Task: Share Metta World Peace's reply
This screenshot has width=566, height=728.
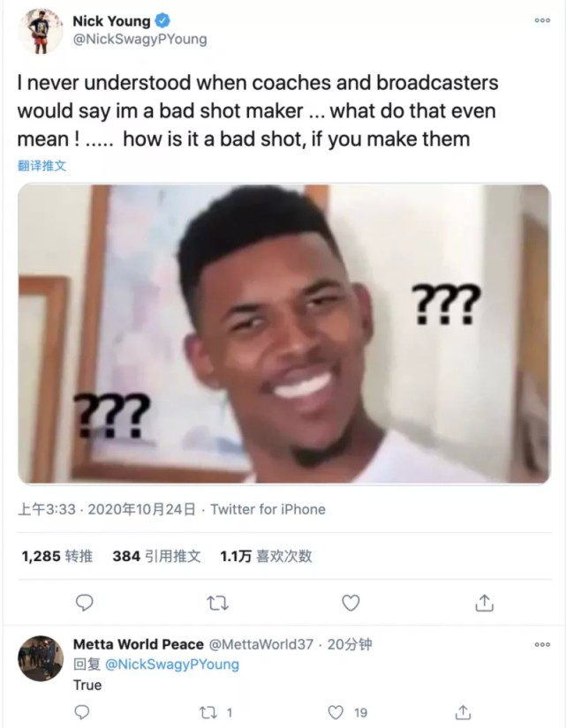Action: click(x=461, y=711)
